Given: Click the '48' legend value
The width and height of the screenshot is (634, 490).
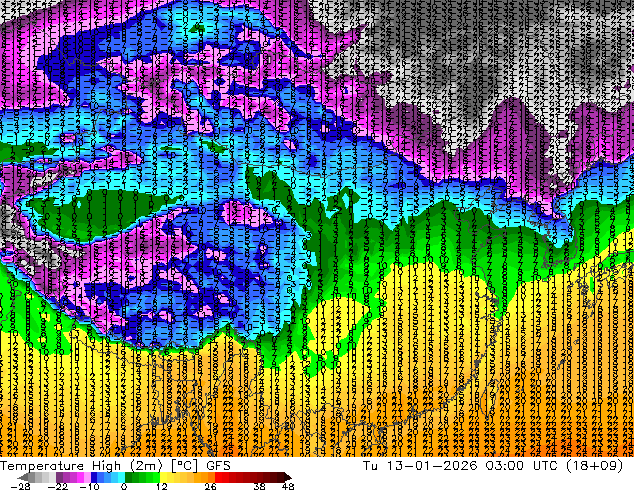Looking at the screenshot, I should pos(288,486).
